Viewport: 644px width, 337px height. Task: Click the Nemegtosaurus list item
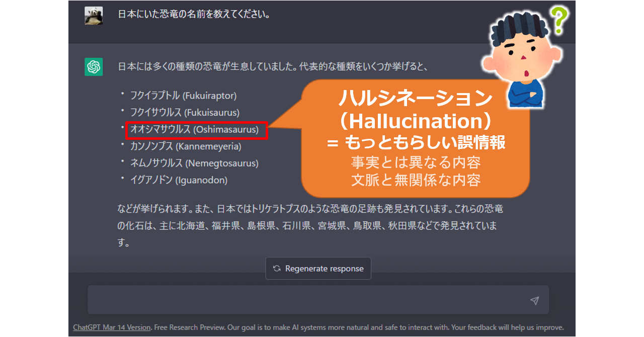[x=194, y=163]
